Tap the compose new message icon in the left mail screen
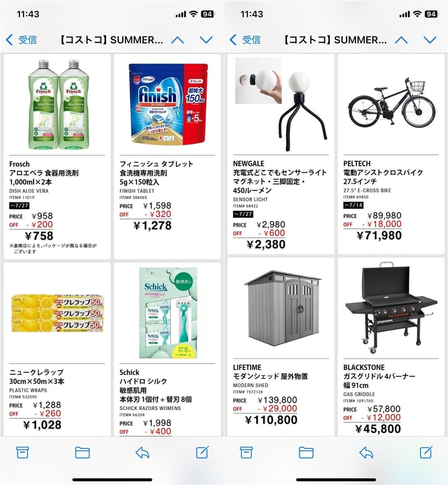The image size is (448, 485). click(x=202, y=452)
